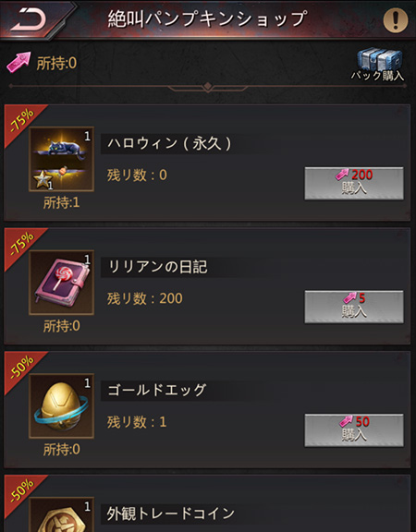Buy リリアンの日記 for 5 tickets

[354, 307]
